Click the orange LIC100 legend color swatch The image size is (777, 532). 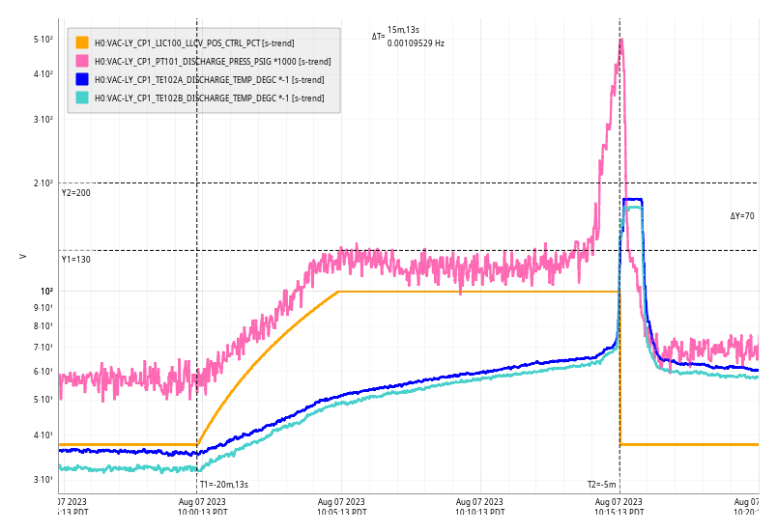[82, 42]
